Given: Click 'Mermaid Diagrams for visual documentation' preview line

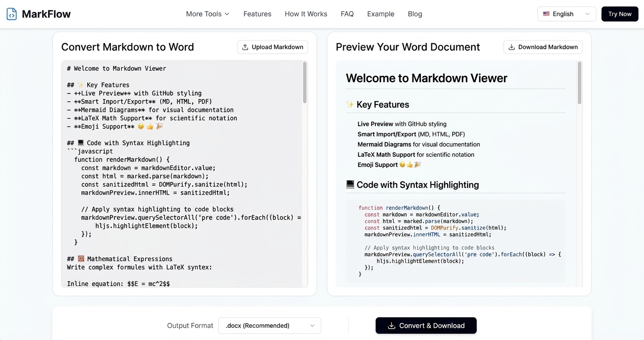Looking at the screenshot, I should point(419,145).
